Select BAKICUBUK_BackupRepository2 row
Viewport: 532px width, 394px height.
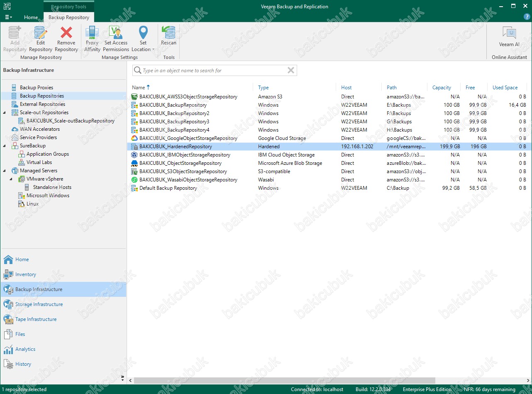pos(329,113)
